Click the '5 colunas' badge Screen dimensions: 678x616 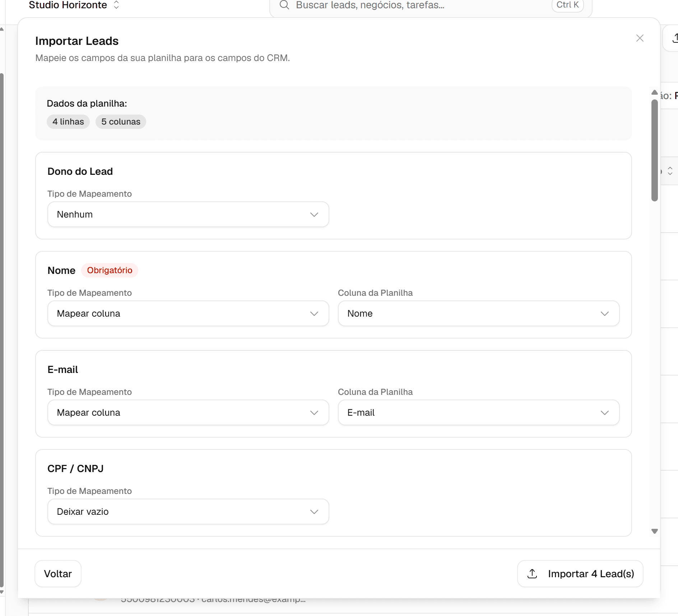pos(121,122)
